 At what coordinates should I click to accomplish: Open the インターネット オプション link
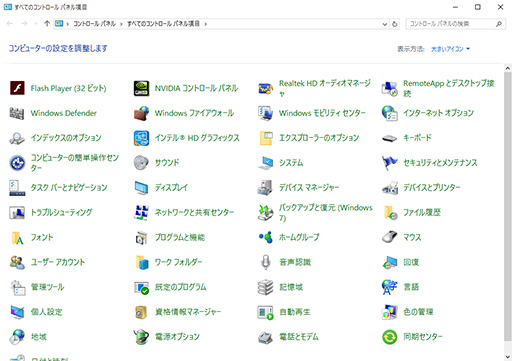438,113
